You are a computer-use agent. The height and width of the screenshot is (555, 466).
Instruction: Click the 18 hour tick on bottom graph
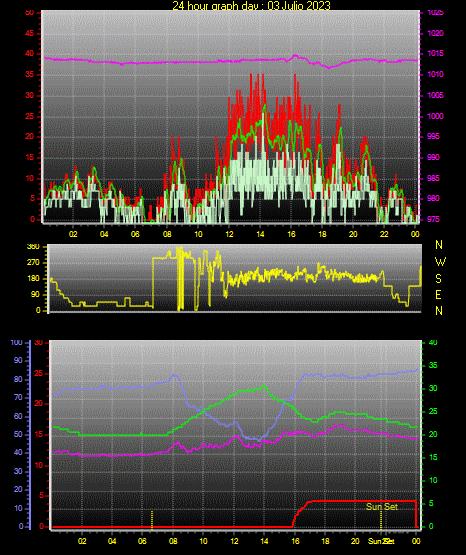click(x=325, y=541)
